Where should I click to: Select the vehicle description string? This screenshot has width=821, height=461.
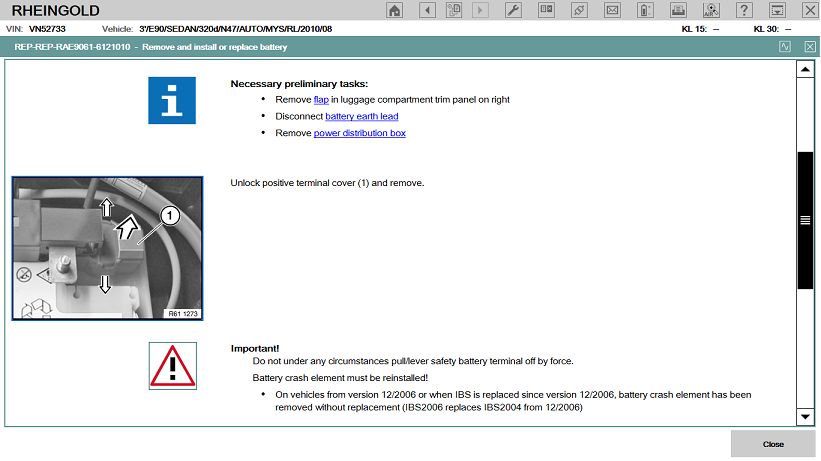point(236,29)
